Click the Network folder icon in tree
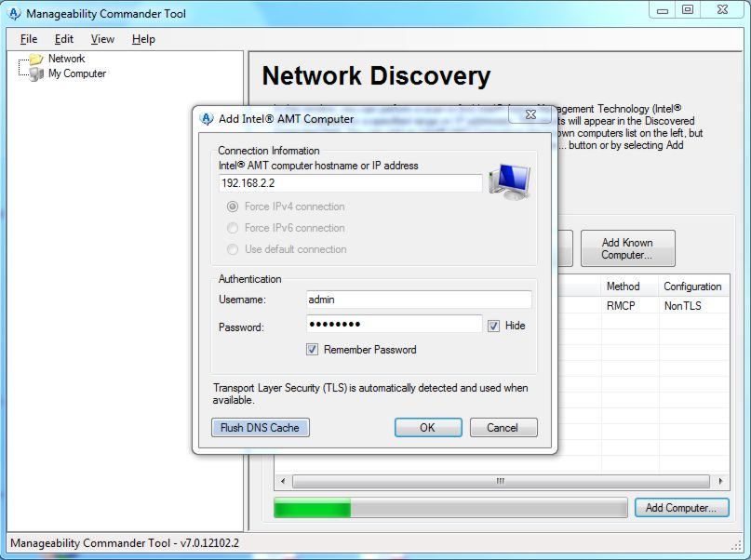 (x=36, y=59)
